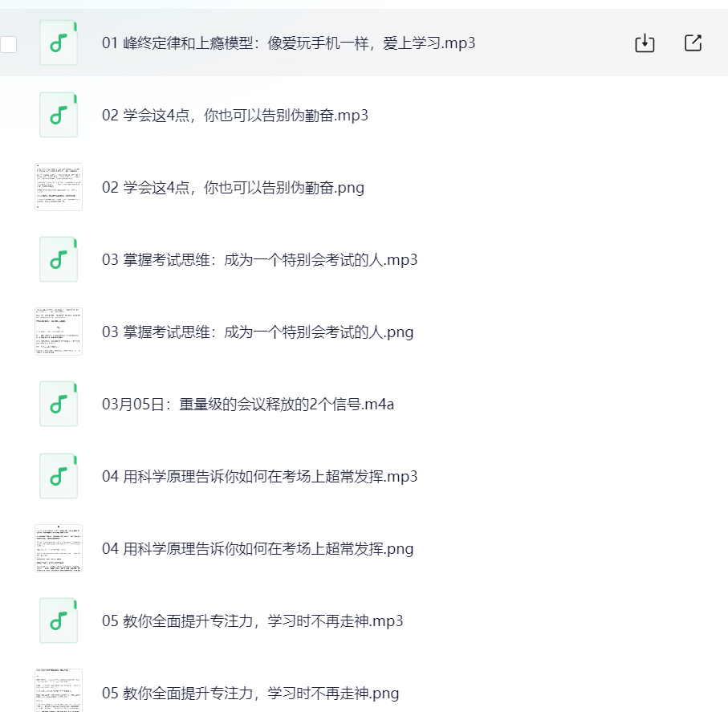Click the music icon of 01 峰终定律和上瘾模型.mp3
The height and width of the screenshot is (712, 728).
tap(59, 43)
